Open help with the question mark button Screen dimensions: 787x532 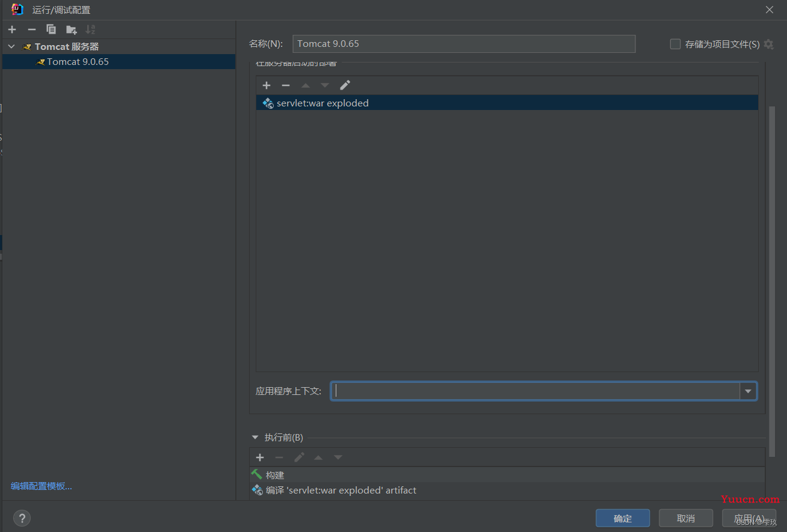[22, 518]
